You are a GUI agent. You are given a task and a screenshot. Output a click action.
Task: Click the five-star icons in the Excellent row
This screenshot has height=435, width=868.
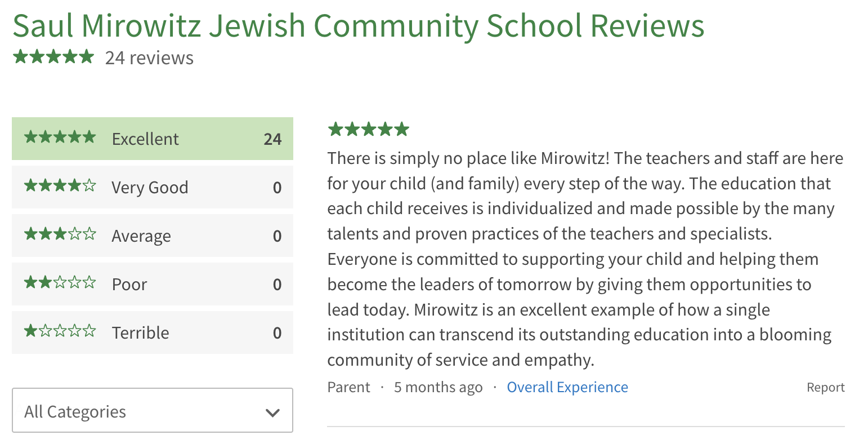(60, 137)
